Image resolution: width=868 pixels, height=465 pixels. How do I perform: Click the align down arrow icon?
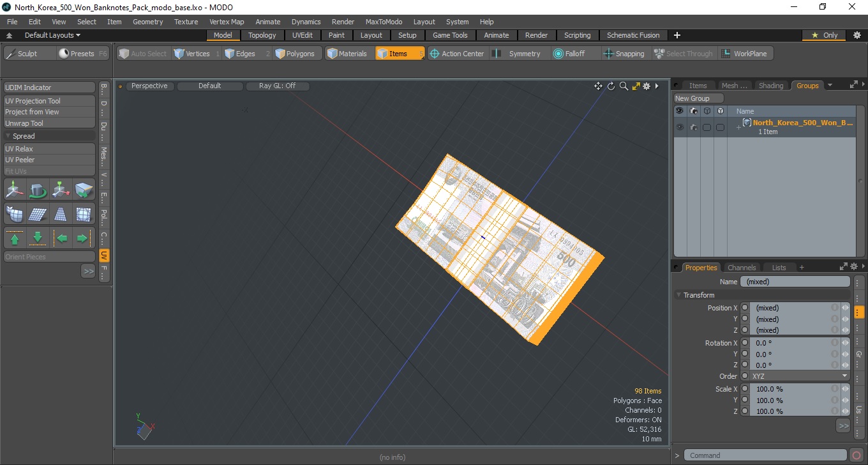(38, 238)
